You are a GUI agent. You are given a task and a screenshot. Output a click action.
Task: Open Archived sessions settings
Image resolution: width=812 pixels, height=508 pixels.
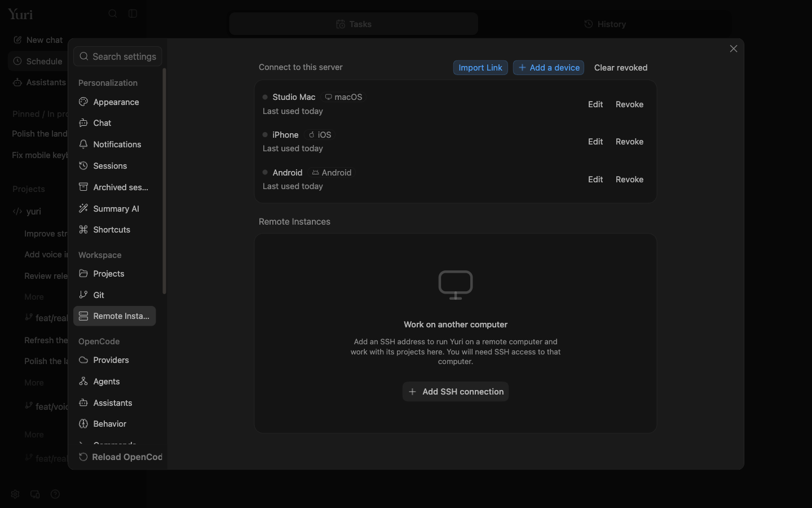[x=114, y=187]
